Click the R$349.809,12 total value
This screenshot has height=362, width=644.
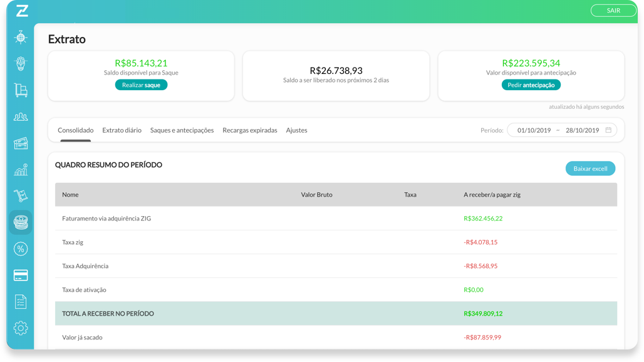483,314
